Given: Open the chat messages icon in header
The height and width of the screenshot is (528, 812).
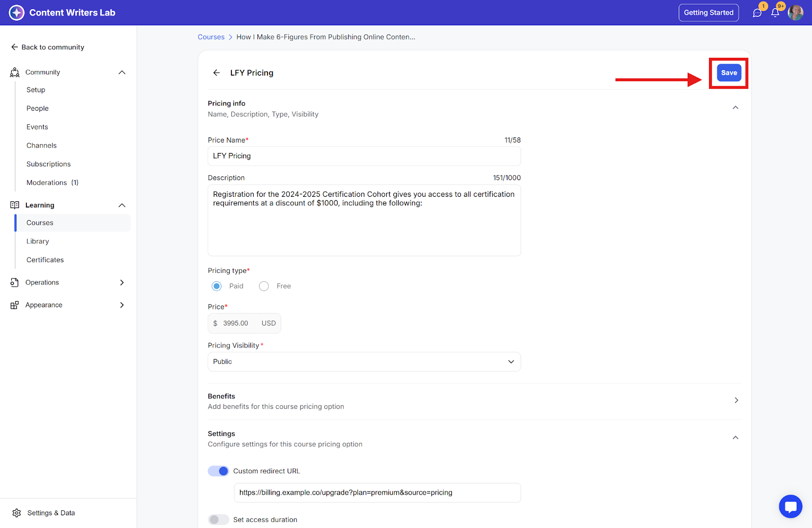Looking at the screenshot, I should pos(757,13).
